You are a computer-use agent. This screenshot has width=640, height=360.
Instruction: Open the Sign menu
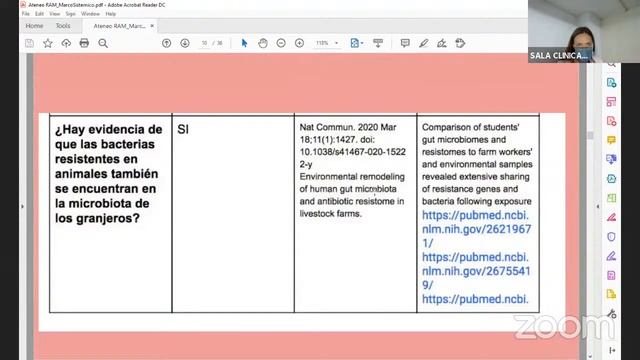[71, 14]
